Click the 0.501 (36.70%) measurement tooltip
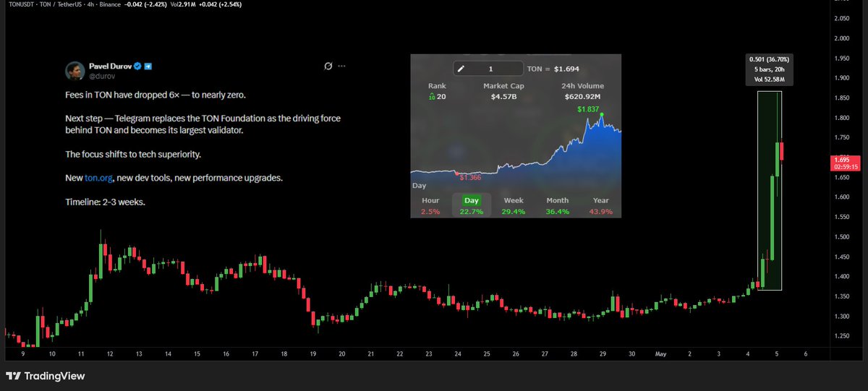 point(770,71)
